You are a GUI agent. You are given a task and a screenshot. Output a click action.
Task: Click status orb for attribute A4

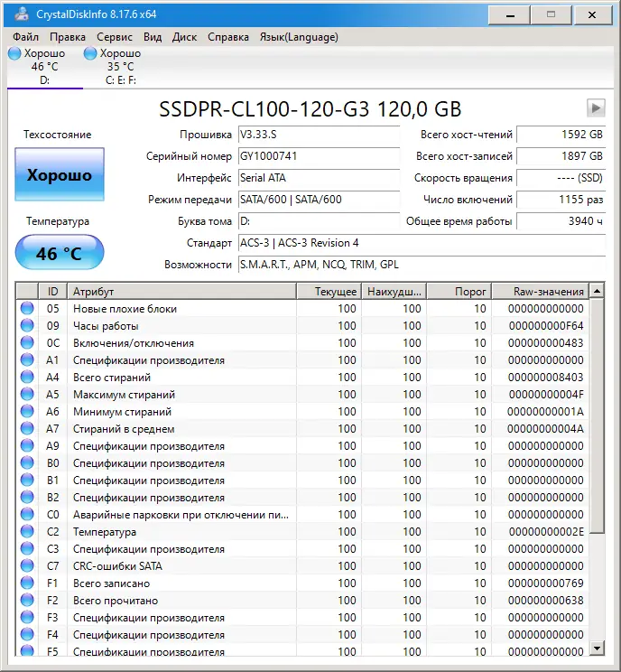click(x=27, y=377)
